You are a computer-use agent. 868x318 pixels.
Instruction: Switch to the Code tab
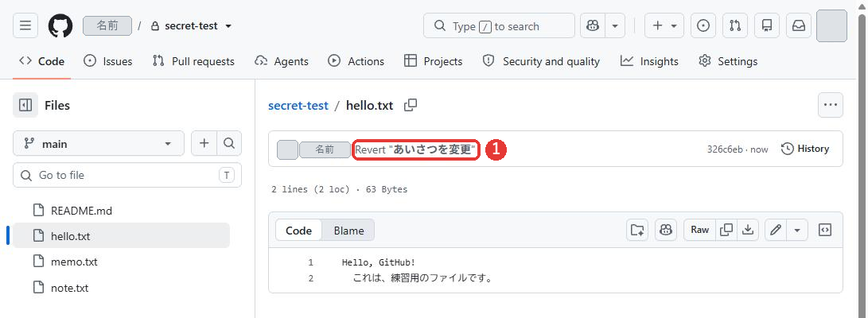click(x=42, y=61)
